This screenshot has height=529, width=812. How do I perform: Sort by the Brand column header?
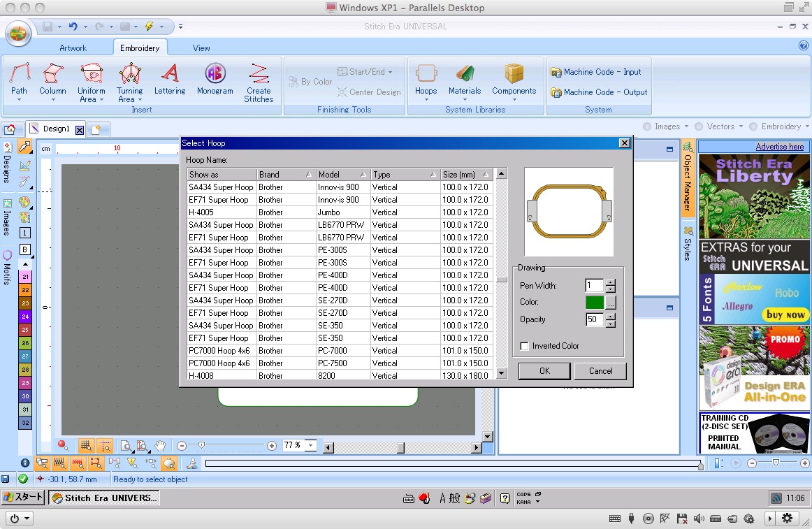287,175
